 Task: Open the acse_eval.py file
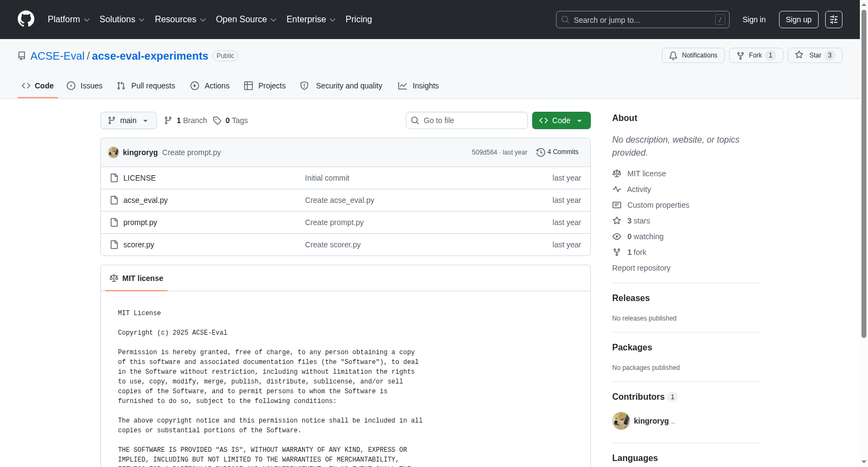click(145, 200)
